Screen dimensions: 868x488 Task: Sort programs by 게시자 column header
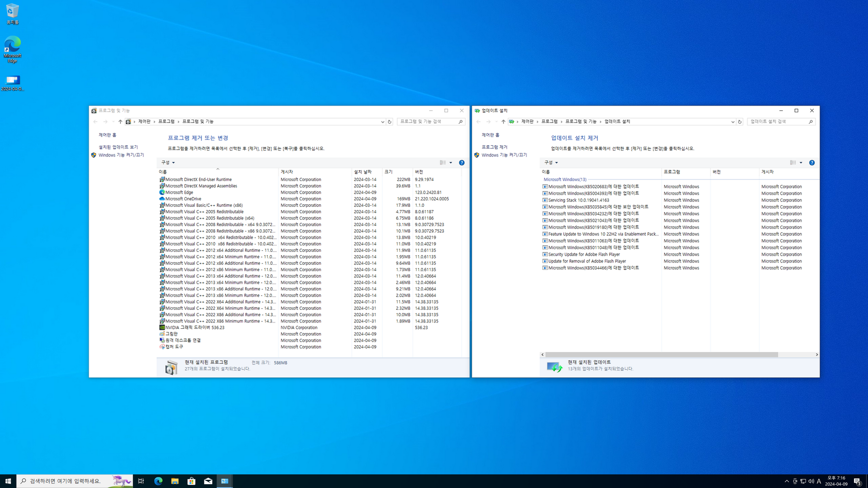coord(315,172)
